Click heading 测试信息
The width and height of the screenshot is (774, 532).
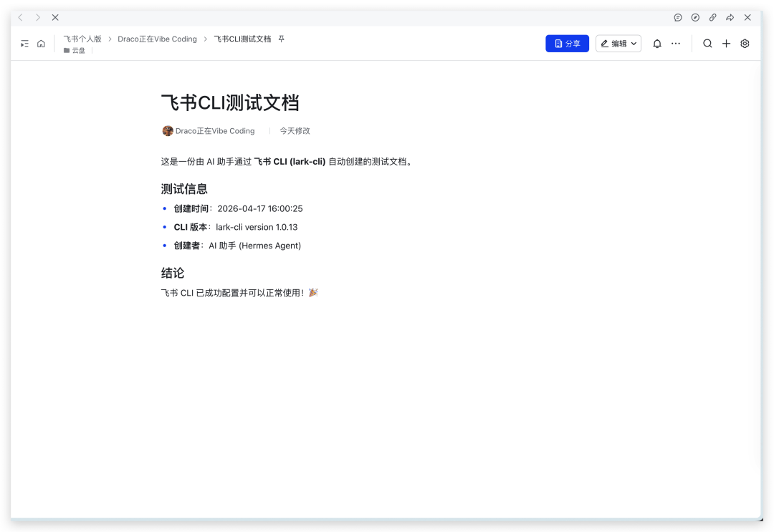tap(184, 189)
